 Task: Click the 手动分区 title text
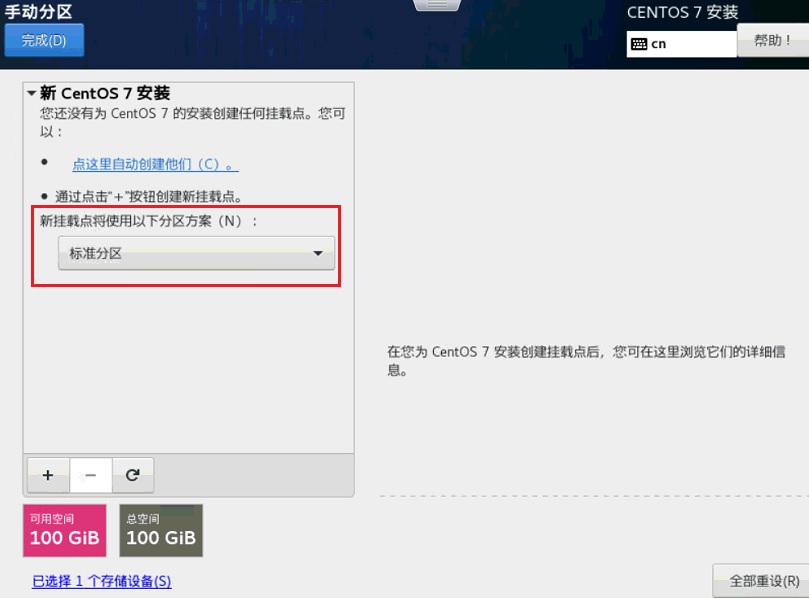point(39,11)
